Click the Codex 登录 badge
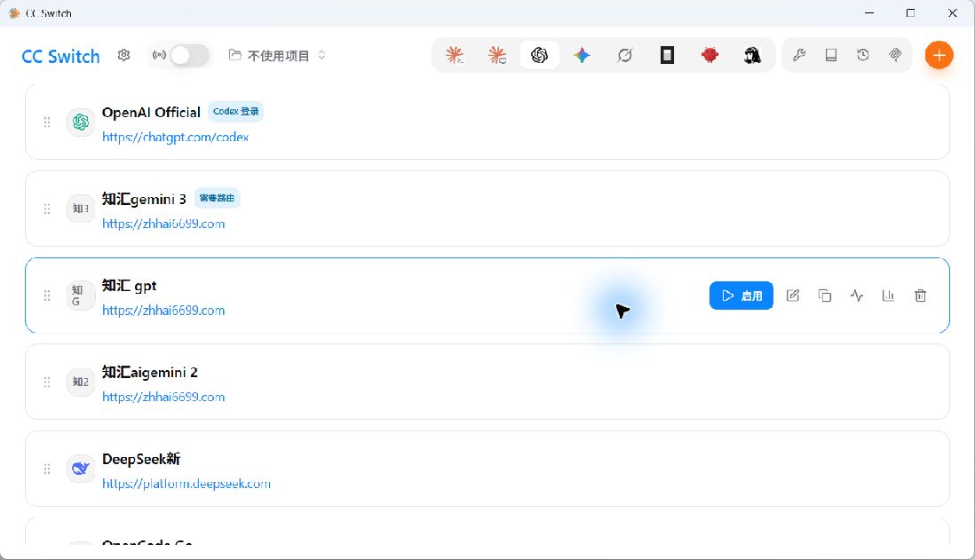Viewport: 975px width, 560px height. point(235,112)
